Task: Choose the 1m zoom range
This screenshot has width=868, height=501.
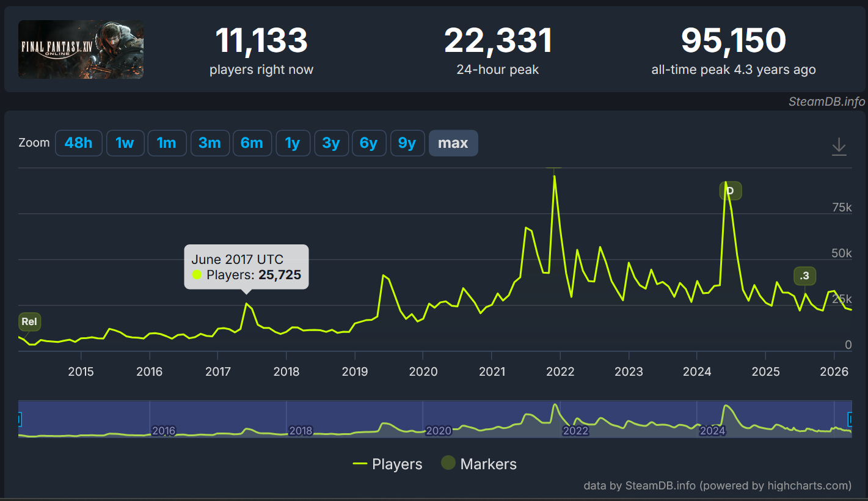Action: point(167,143)
